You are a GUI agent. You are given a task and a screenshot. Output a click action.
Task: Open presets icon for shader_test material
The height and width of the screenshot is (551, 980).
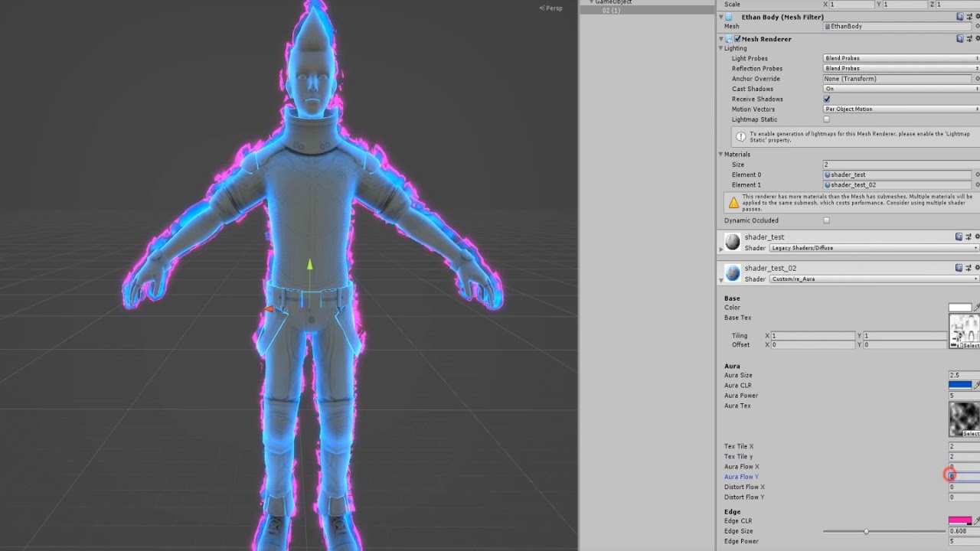click(x=969, y=237)
